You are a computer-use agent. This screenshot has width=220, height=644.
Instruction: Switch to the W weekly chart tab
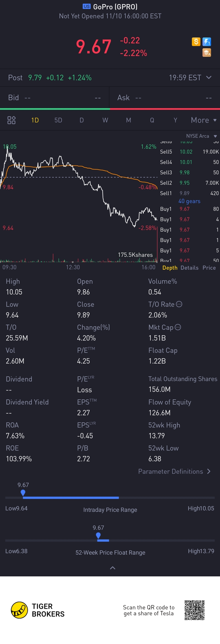[x=105, y=120]
